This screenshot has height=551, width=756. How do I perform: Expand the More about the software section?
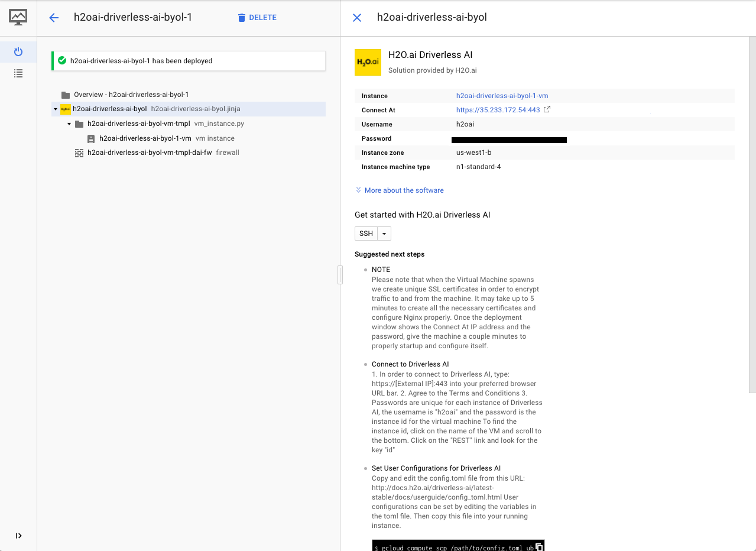pyautogui.click(x=404, y=190)
